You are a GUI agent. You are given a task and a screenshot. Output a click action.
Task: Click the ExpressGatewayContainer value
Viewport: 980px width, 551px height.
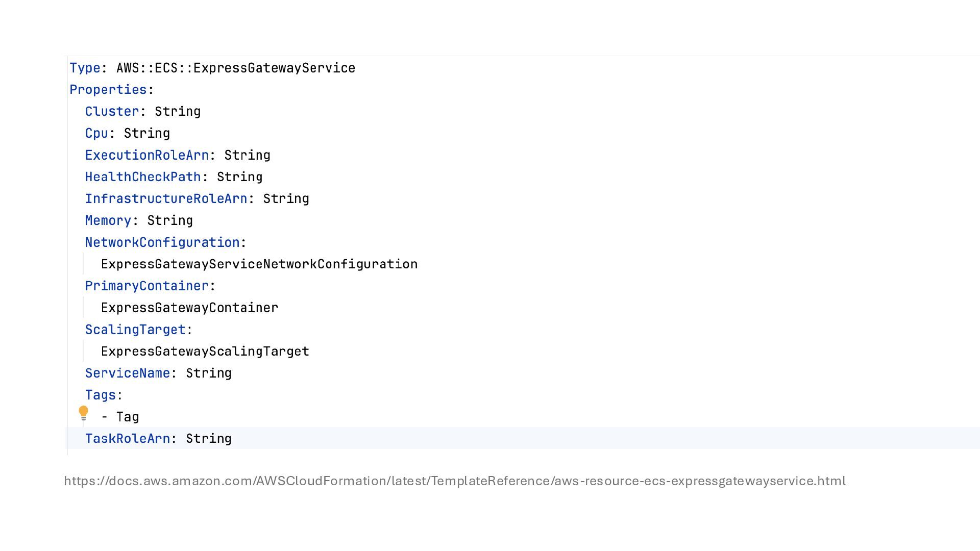coord(189,308)
